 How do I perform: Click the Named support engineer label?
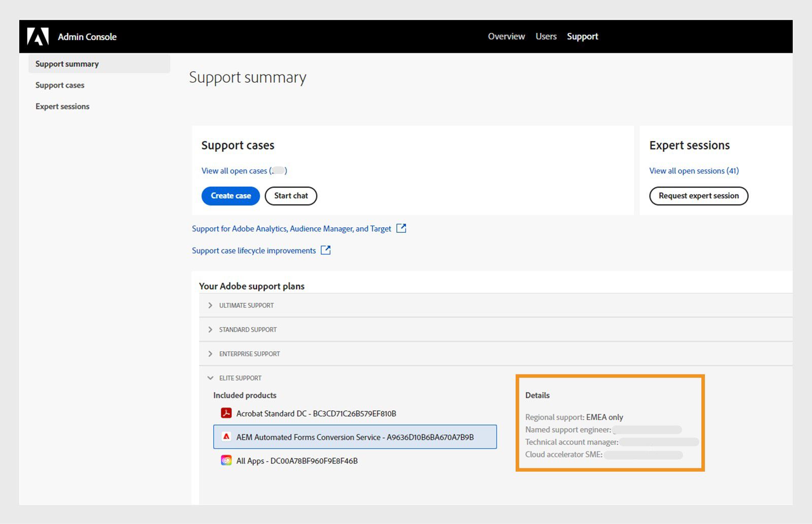pyautogui.click(x=568, y=430)
